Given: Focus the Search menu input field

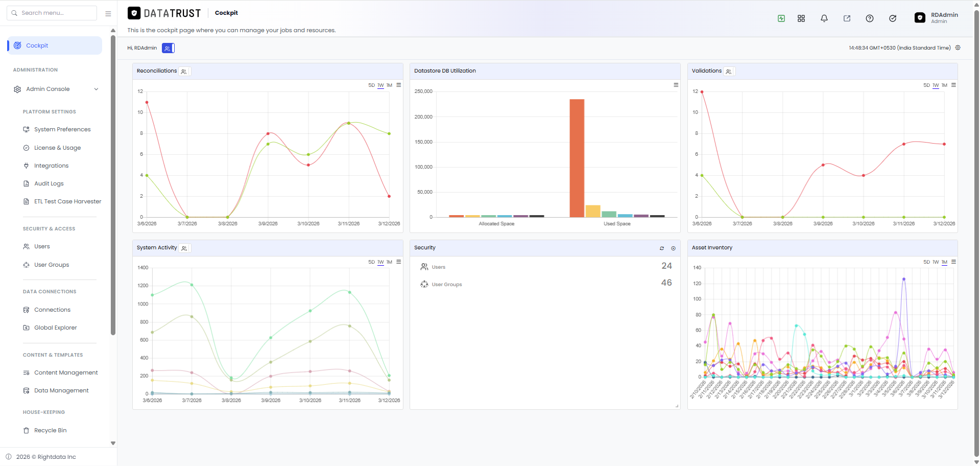Looking at the screenshot, I should tap(52, 13).
